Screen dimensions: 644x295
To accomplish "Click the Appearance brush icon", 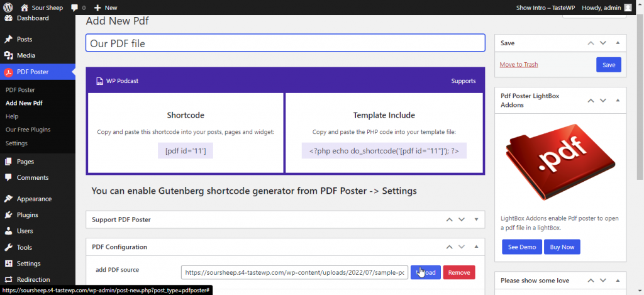I will coord(8,199).
